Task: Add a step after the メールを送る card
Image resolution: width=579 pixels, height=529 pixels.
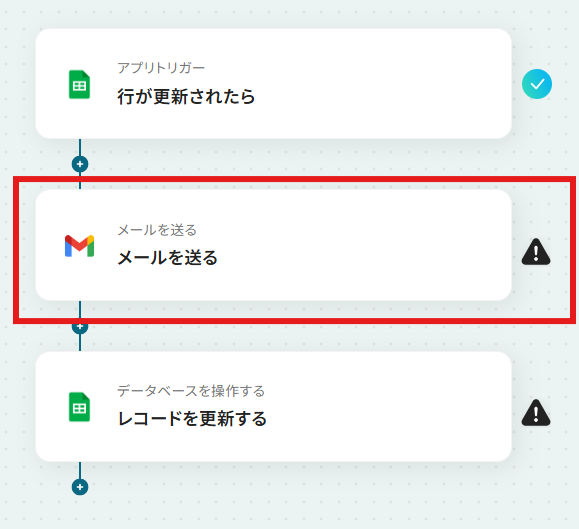Action: click(x=80, y=326)
